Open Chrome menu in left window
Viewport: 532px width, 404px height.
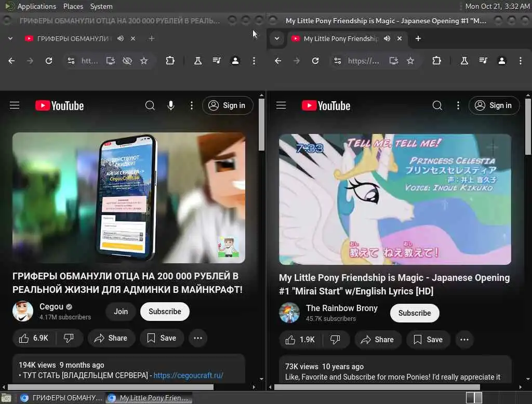pos(254,61)
